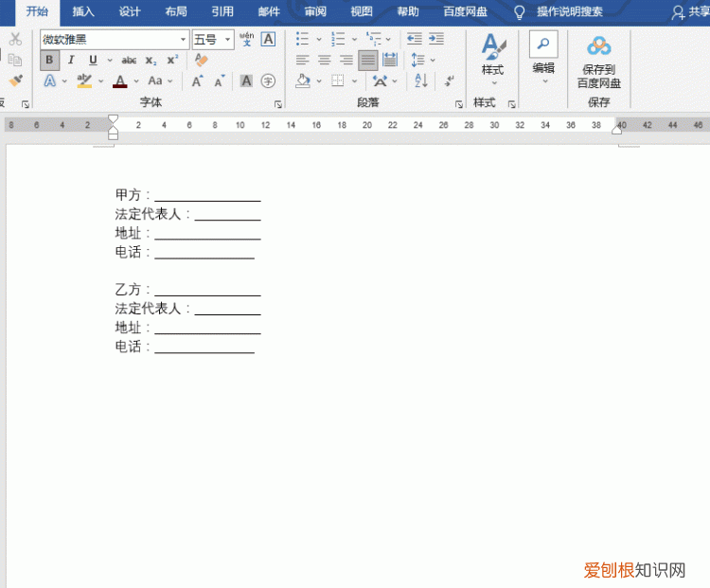Sort text with A-Z icon
Viewport: 710px width, 588px height.
[x=421, y=81]
